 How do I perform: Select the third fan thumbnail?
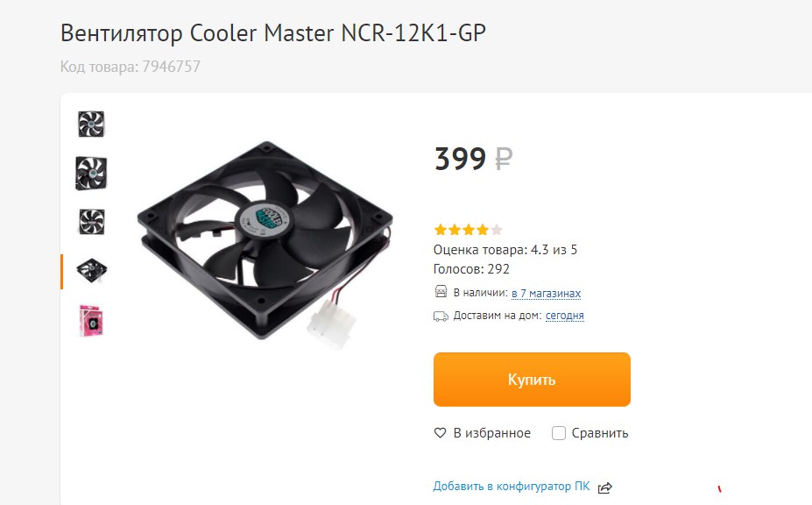(92, 222)
